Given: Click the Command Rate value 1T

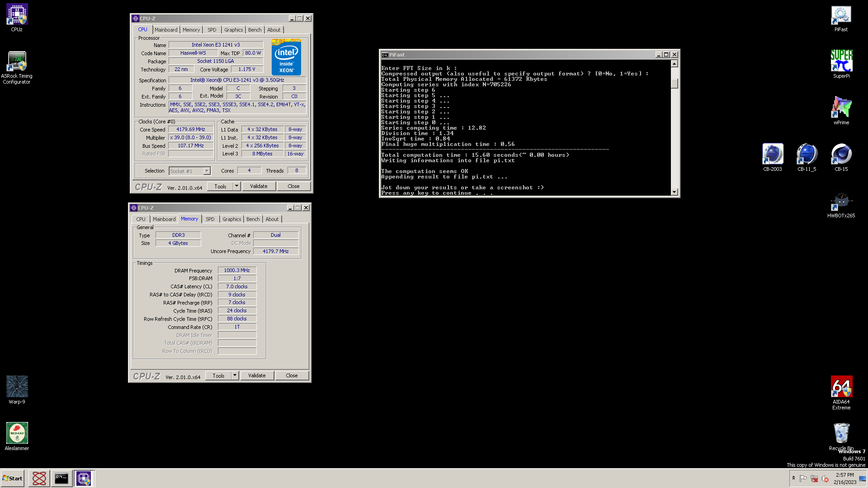Looking at the screenshot, I should (x=237, y=327).
